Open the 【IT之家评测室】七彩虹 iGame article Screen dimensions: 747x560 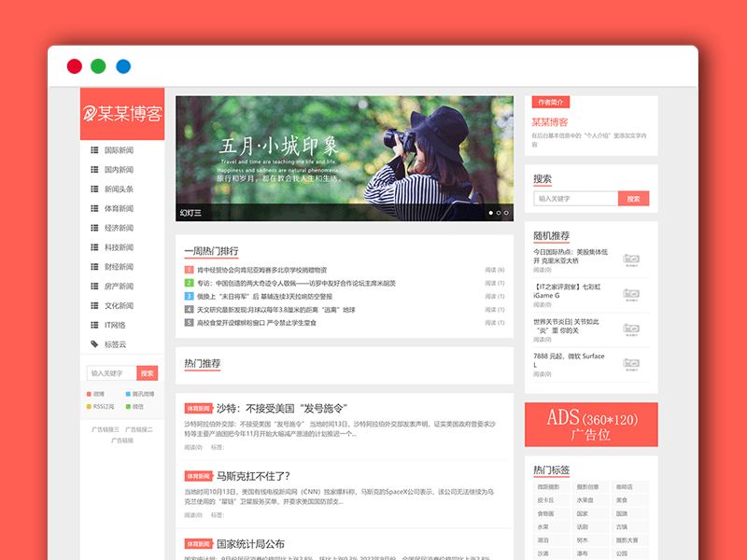tap(567, 291)
